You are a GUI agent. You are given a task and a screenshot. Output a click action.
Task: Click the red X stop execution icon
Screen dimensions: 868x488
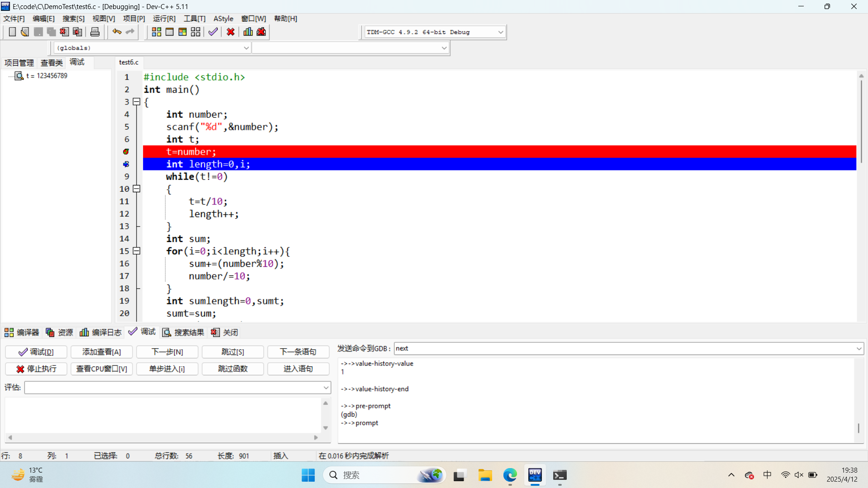[231, 32]
